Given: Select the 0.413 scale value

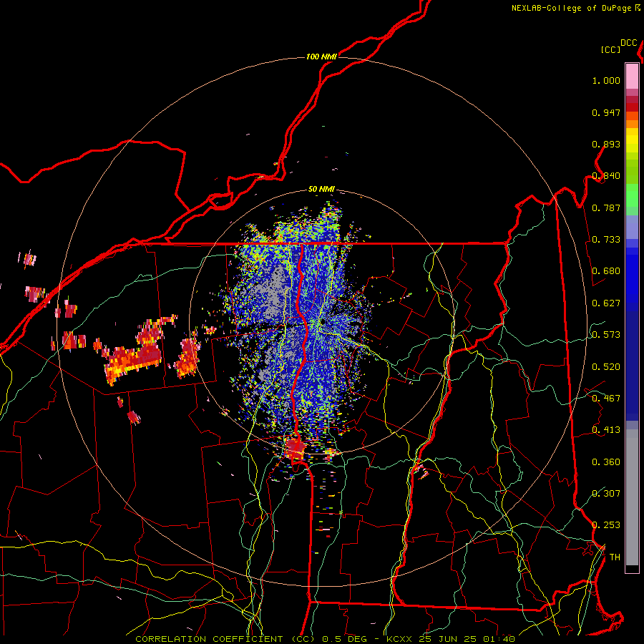Looking at the screenshot, I should click(x=606, y=430).
